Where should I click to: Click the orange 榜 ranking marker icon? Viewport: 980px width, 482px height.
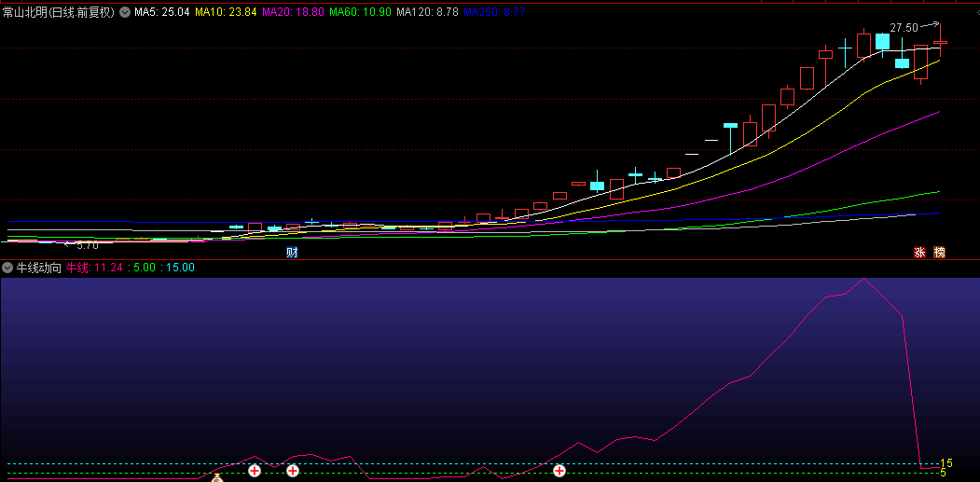click(x=939, y=253)
